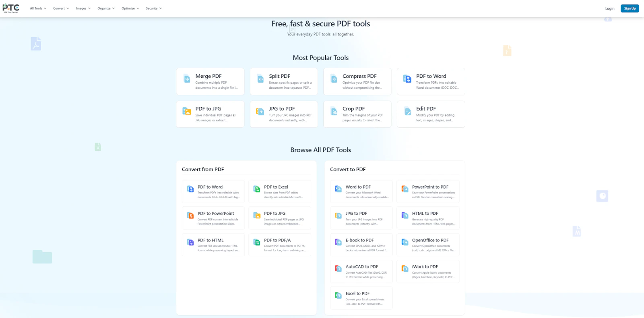This screenshot has height=318, width=644.
Task: Open Crop PDF tool title
Action: 353,109
